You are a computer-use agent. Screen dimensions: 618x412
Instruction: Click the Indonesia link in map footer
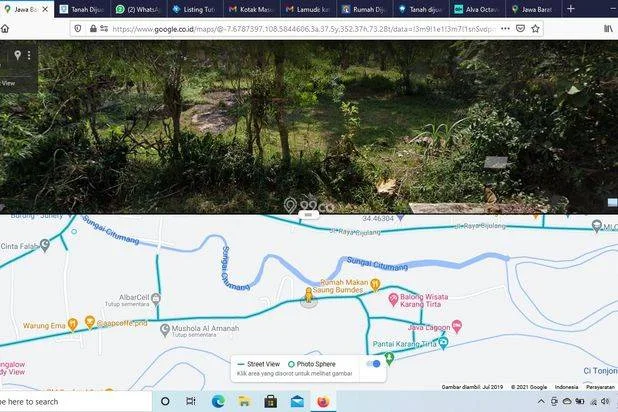[x=566, y=387]
